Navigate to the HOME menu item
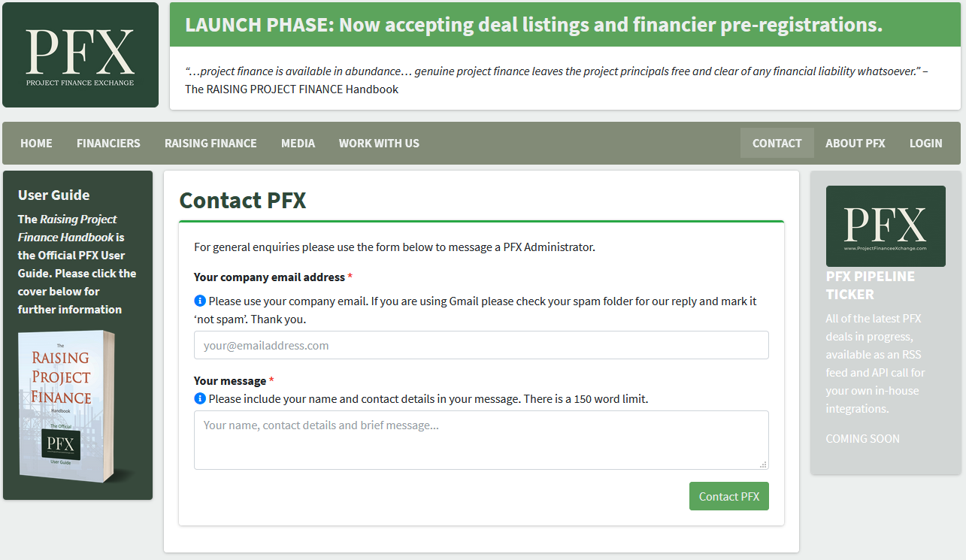 [x=35, y=143]
